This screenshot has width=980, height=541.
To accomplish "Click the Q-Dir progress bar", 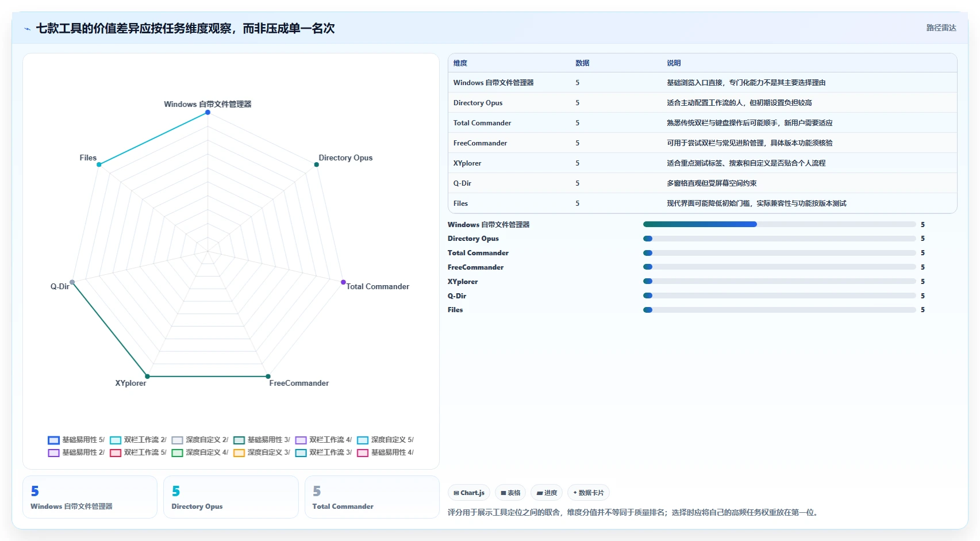I will pyautogui.click(x=779, y=296).
